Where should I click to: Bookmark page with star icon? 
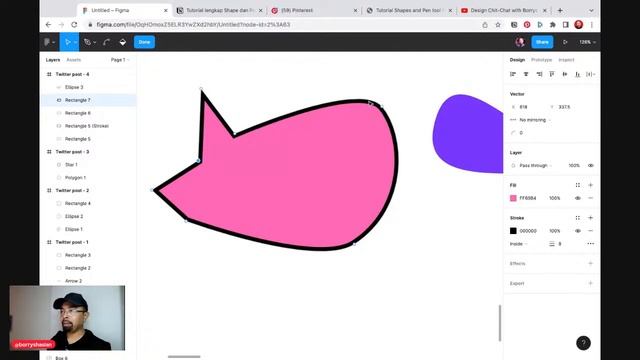[498, 25]
